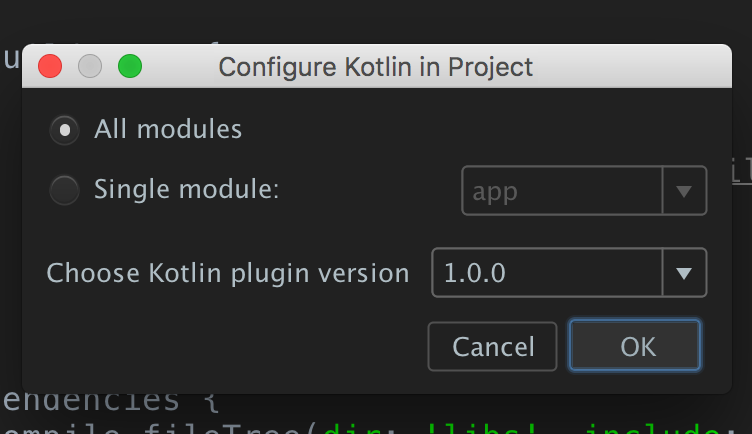
Task: Click the 1.0.0 Kotlin version field
Action: (547, 273)
